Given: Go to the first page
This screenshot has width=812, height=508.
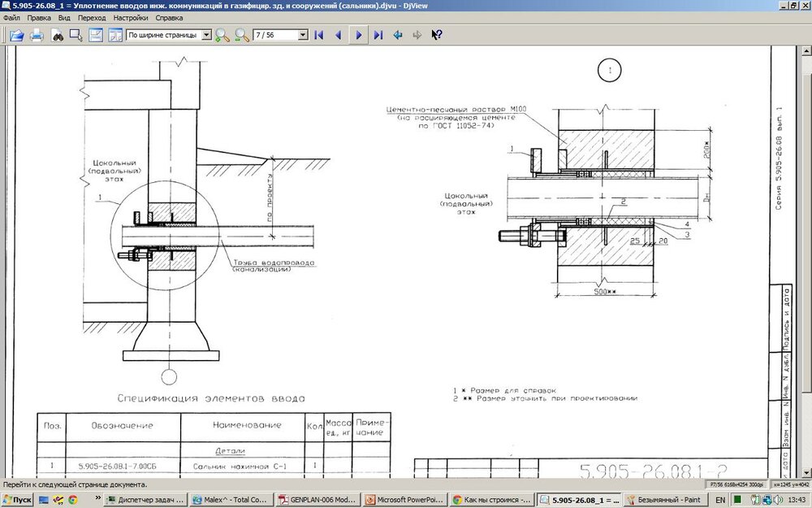Looking at the screenshot, I should 319,35.
